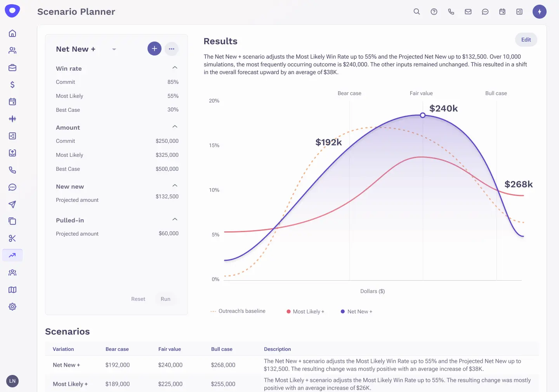Open the sequences paper plane sidebar icon
The width and height of the screenshot is (559, 392).
12,204
